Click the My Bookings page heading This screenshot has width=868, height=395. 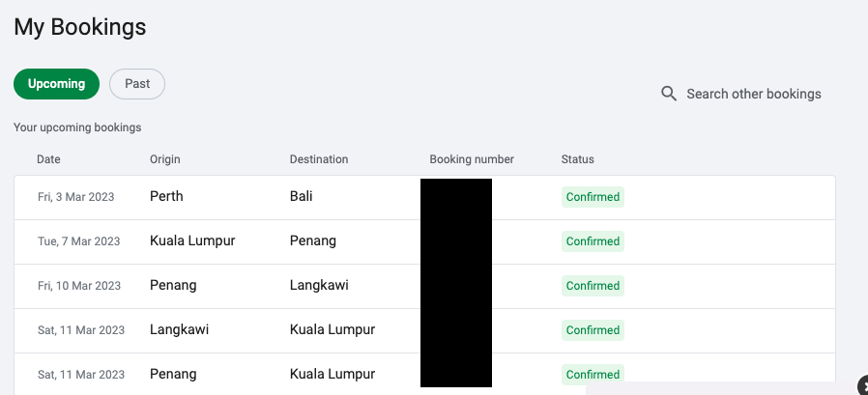click(80, 27)
